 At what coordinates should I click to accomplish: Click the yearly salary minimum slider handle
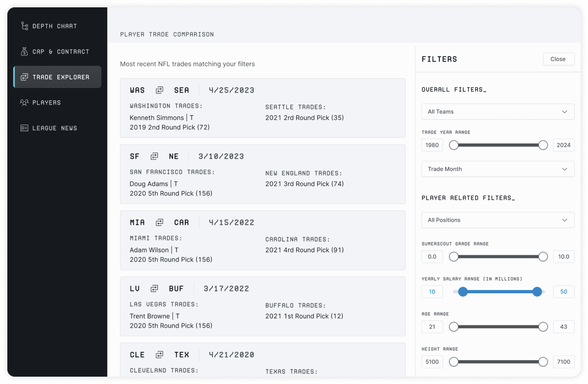tap(463, 292)
